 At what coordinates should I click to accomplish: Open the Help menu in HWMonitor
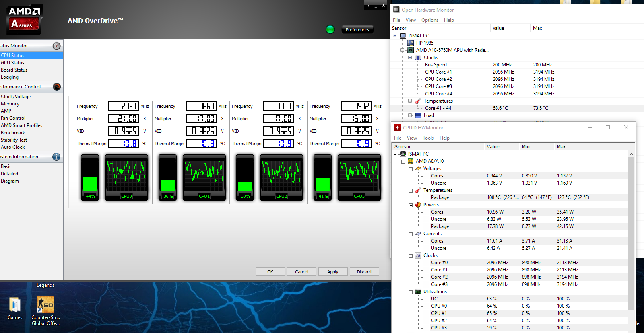[444, 138]
